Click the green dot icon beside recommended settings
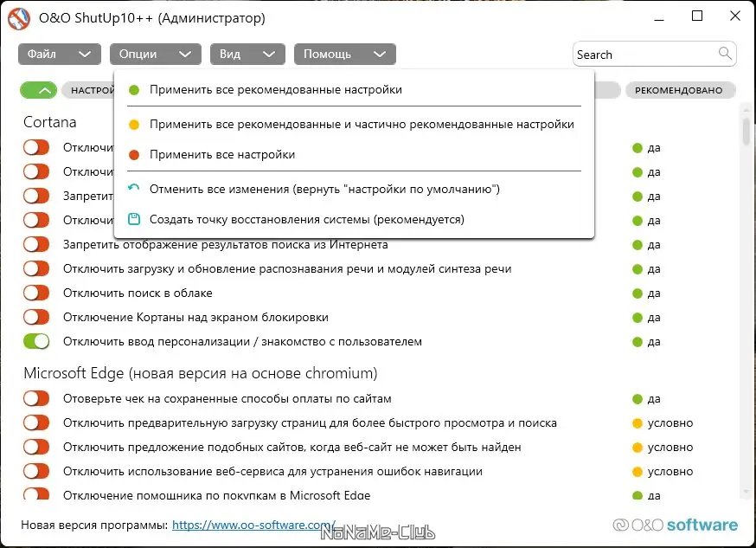The image size is (756, 548). coord(133,89)
